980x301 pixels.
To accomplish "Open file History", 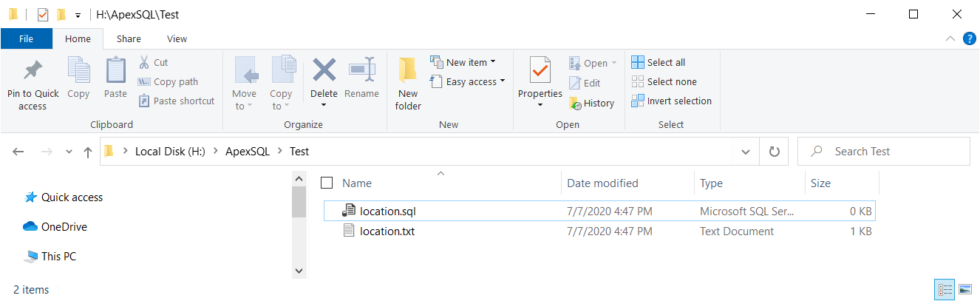I will (x=592, y=104).
